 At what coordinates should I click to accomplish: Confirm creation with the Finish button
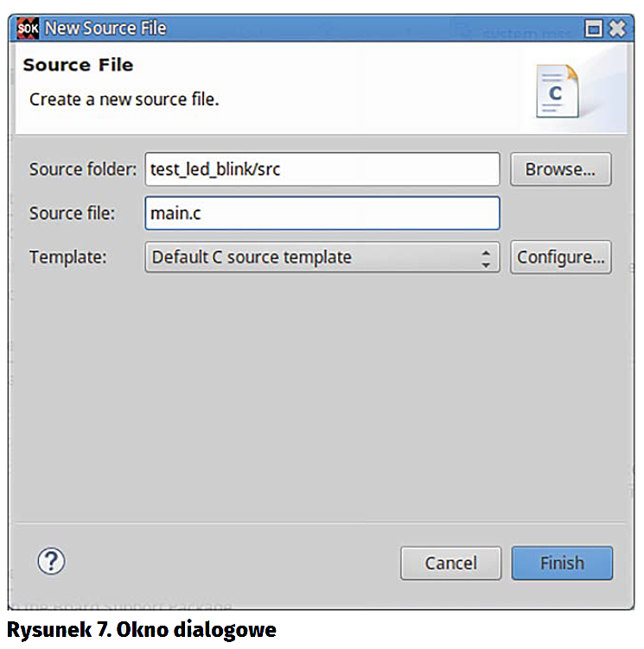pyautogui.click(x=562, y=563)
